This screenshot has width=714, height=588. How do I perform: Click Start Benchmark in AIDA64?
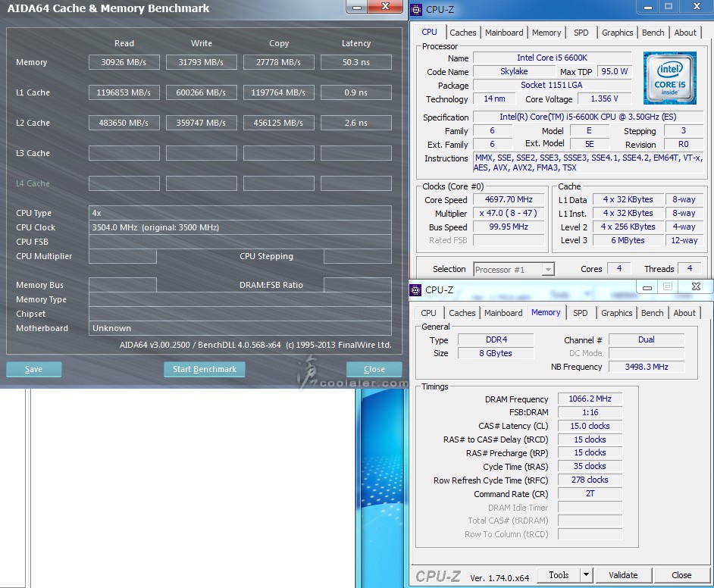205,369
